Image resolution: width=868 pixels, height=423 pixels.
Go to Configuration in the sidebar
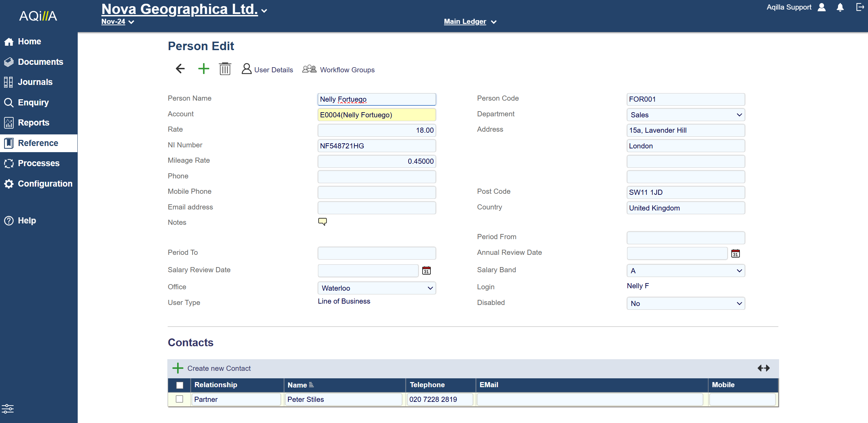coord(45,184)
